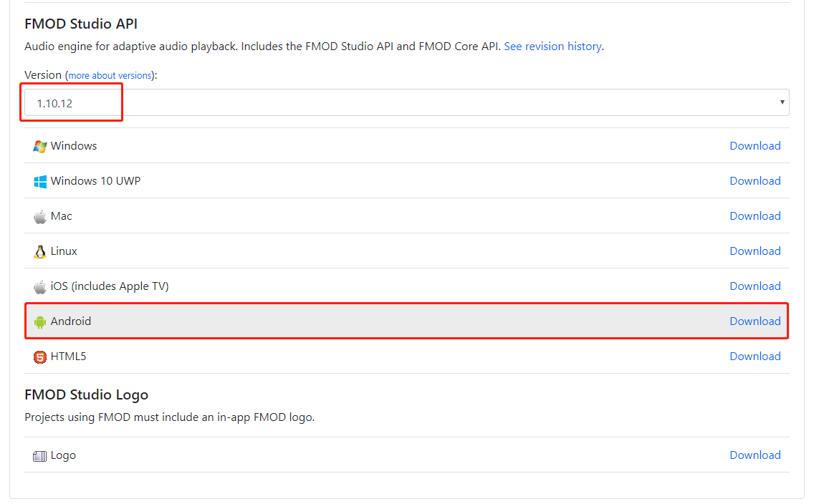Click the Windows platform icon
The width and height of the screenshot is (814, 504).
40,146
